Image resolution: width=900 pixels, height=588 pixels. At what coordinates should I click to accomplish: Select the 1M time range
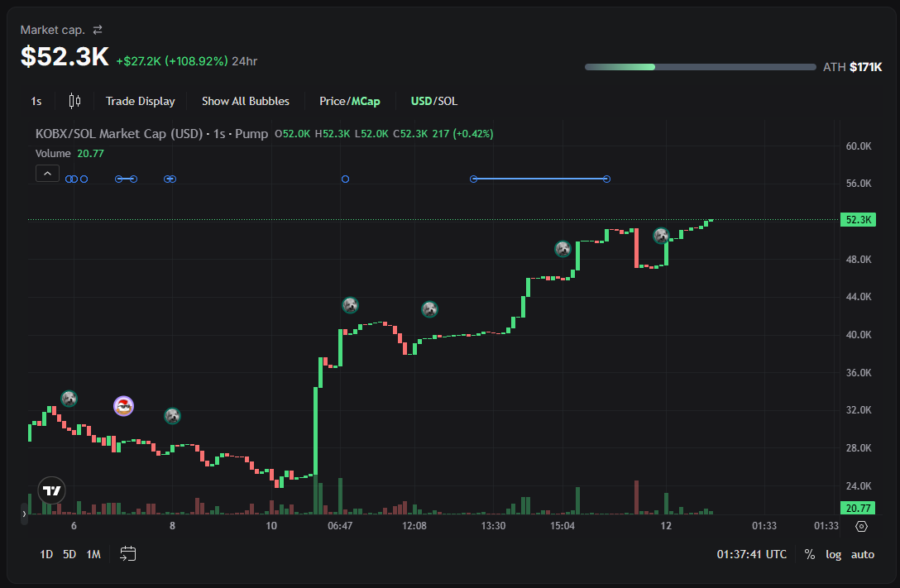[x=93, y=554]
